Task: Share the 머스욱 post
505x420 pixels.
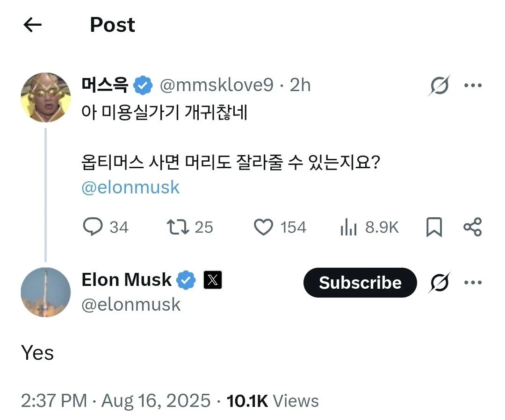Action: 472,227
